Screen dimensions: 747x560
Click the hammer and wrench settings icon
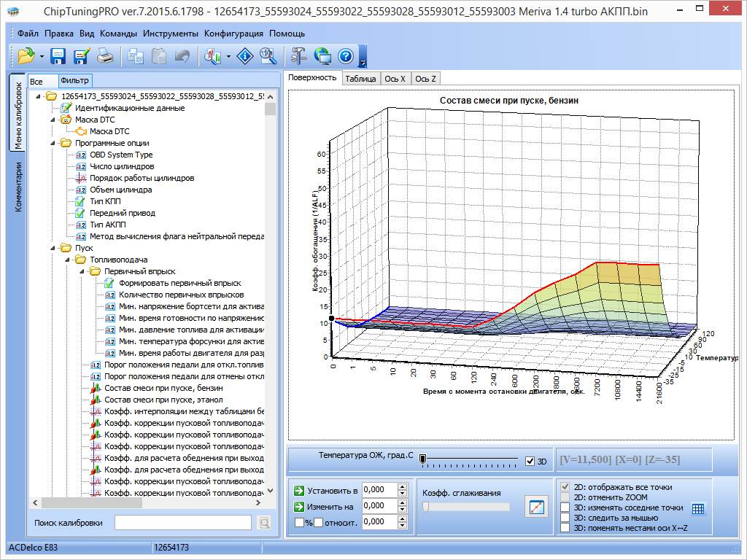(x=298, y=56)
